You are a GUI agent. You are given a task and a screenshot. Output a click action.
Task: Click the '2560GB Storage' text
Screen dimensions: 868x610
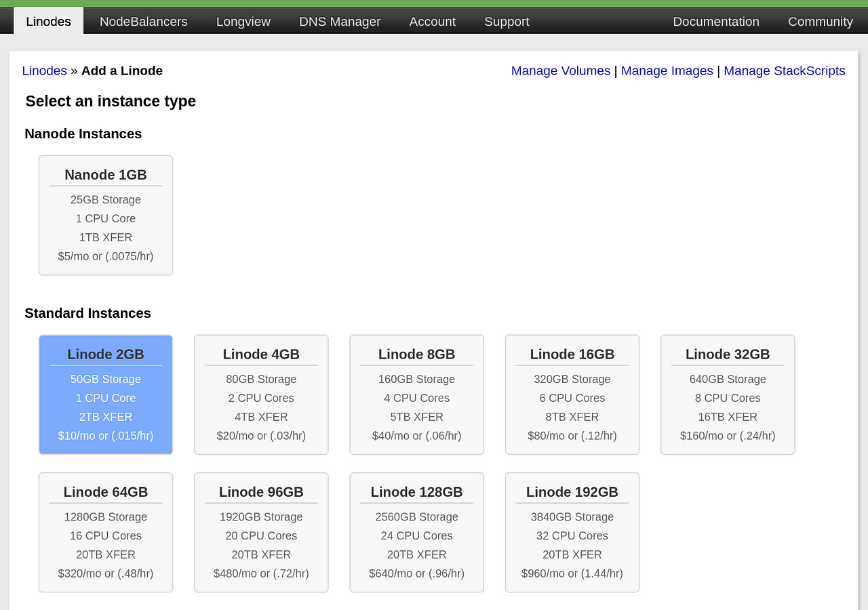(x=417, y=517)
